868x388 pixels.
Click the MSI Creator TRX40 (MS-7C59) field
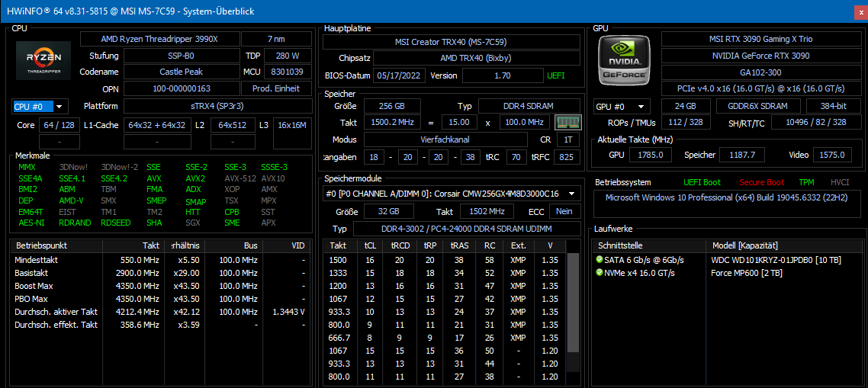coord(452,42)
